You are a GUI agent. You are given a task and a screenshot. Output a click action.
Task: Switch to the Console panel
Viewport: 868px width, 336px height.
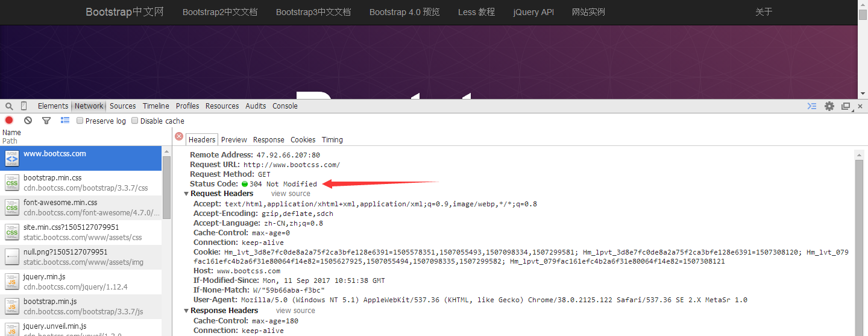(285, 106)
